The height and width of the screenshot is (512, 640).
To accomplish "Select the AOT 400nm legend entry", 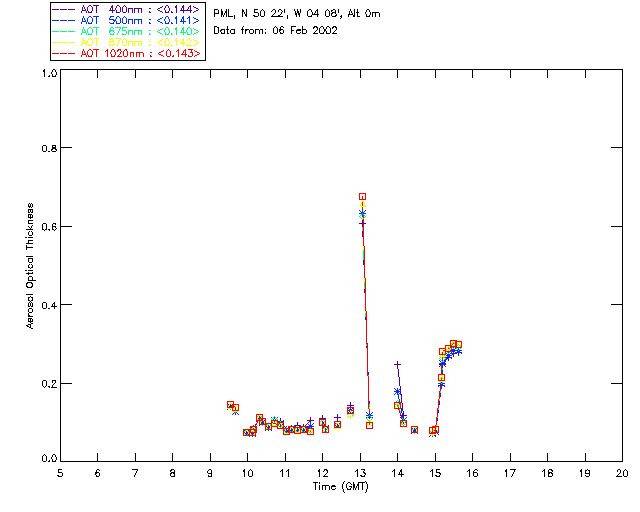I will [126, 9].
